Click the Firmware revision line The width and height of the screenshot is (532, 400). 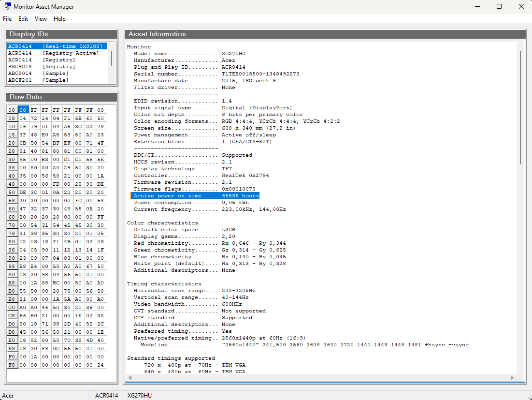tap(183, 182)
